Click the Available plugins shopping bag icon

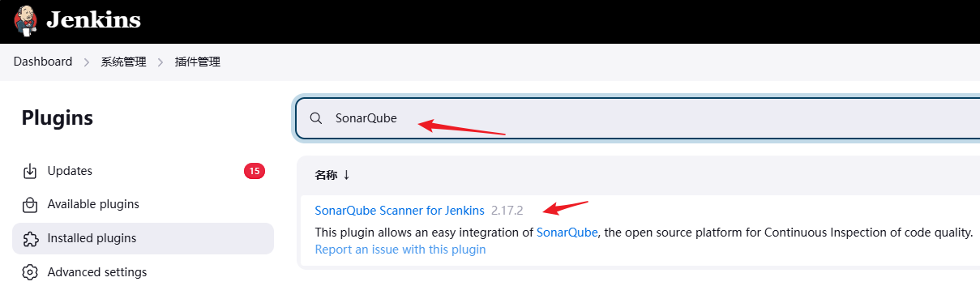point(30,204)
